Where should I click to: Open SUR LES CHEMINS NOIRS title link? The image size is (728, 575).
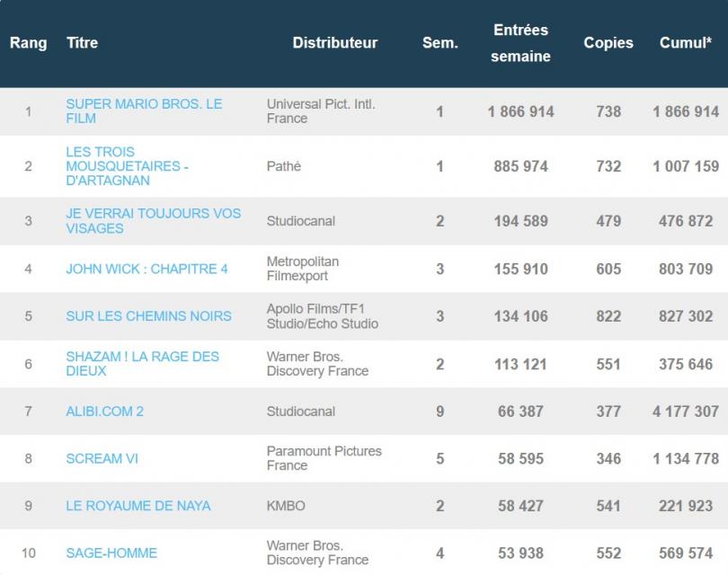148,316
